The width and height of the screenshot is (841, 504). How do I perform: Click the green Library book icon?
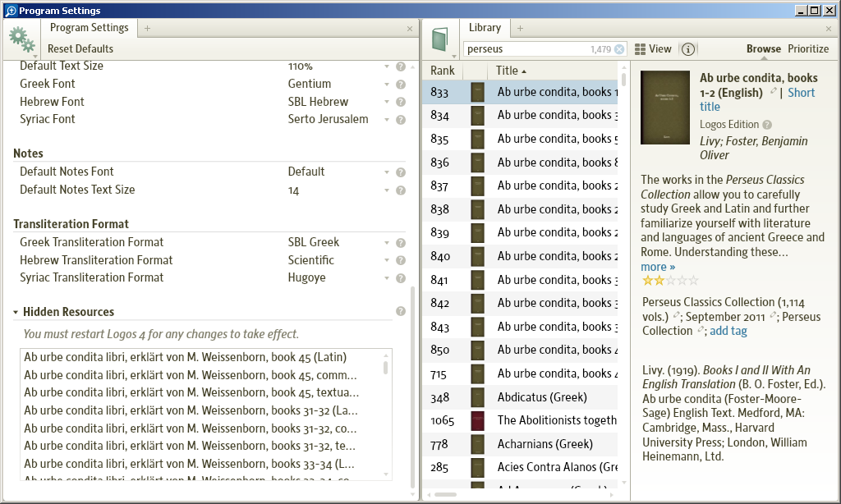[x=440, y=39]
